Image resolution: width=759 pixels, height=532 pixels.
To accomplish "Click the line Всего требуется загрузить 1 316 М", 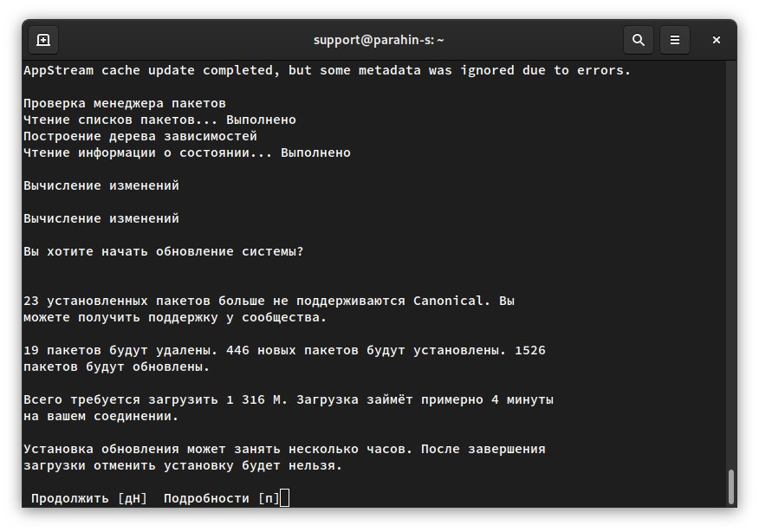I will pos(289,399).
